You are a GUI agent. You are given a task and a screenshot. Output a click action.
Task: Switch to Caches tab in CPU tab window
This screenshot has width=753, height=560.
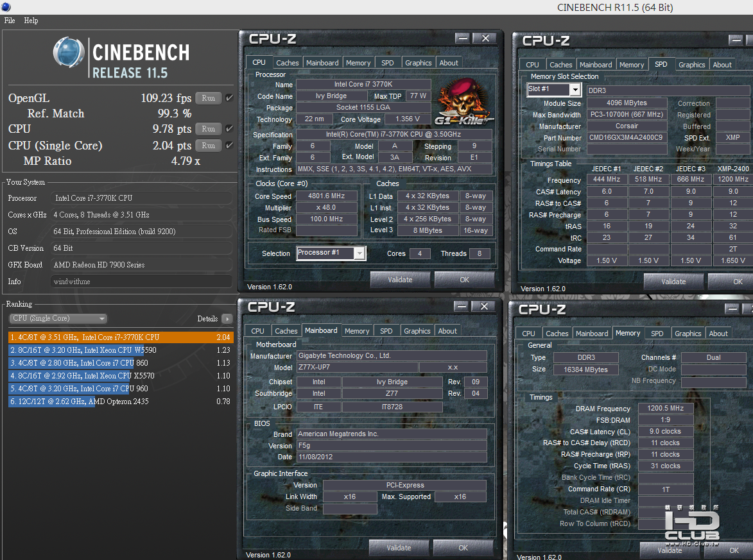coord(288,62)
